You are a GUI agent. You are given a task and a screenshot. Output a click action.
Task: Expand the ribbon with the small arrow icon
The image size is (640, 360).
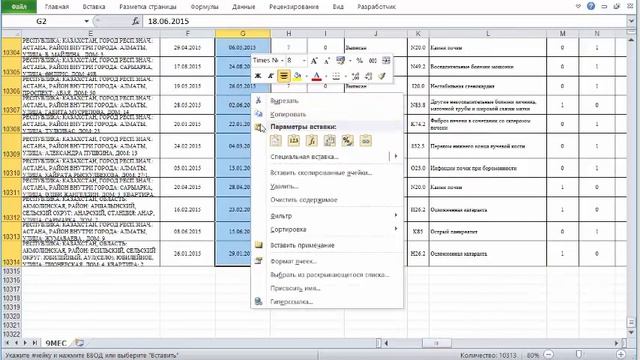click(x=578, y=6)
